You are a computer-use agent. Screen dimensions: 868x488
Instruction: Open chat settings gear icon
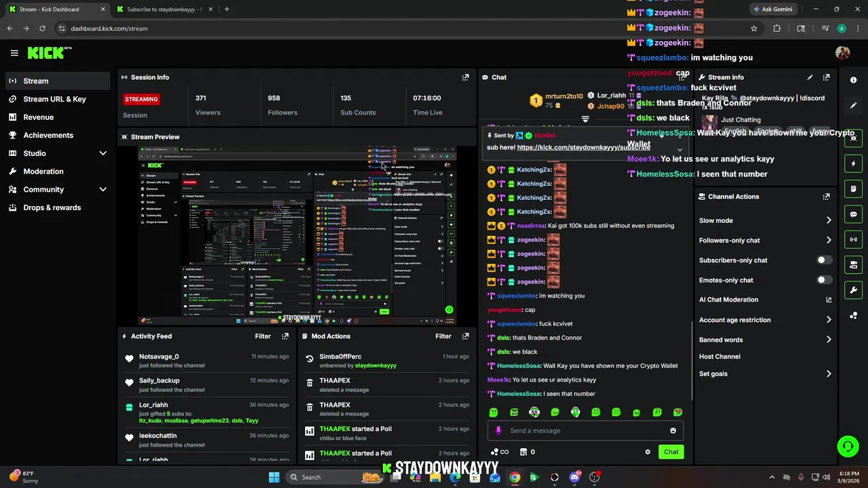(x=648, y=452)
